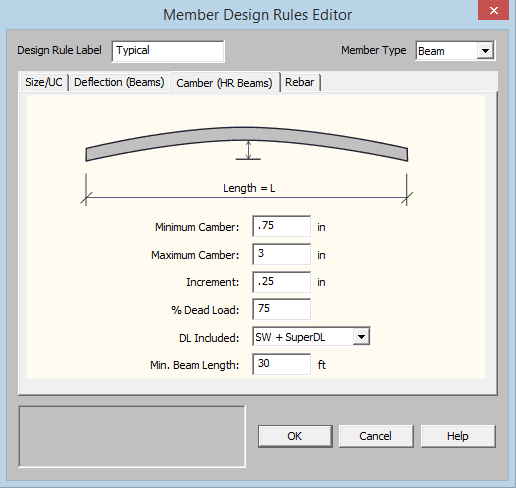Screen dimensions: 516x488
Task: Focus the Minimum Camber input field
Action: coord(281,226)
